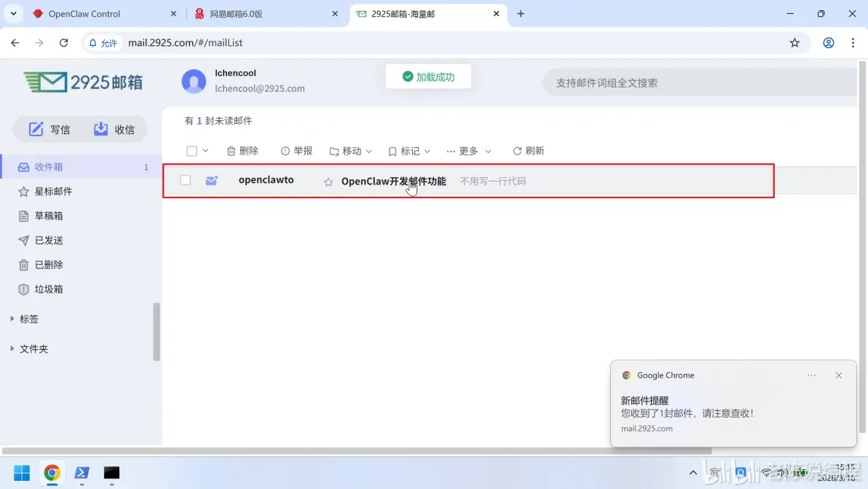Open a new browser tab
868x489 pixels.
pyautogui.click(x=521, y=14)
